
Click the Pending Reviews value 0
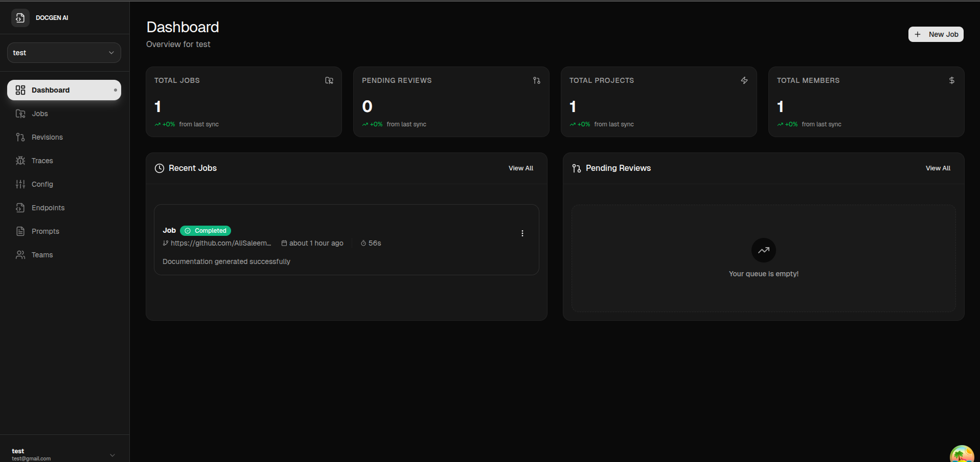pyautogui.click(x=367, y=106)
